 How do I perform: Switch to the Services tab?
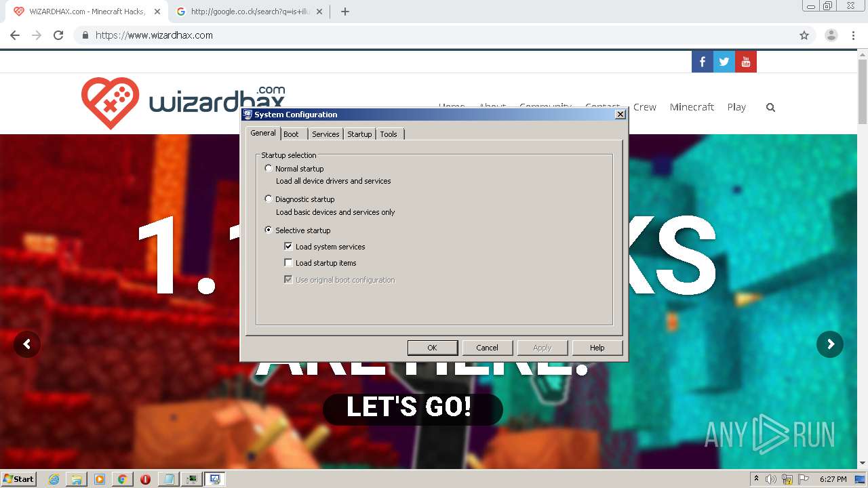coord(325,134)
